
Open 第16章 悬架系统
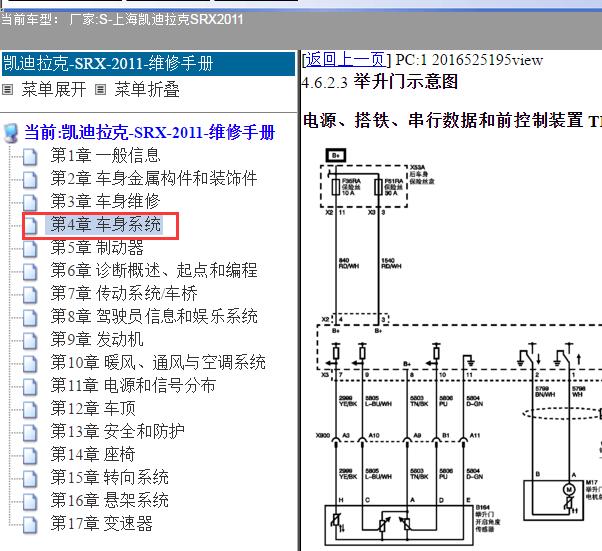coord(109,501)
